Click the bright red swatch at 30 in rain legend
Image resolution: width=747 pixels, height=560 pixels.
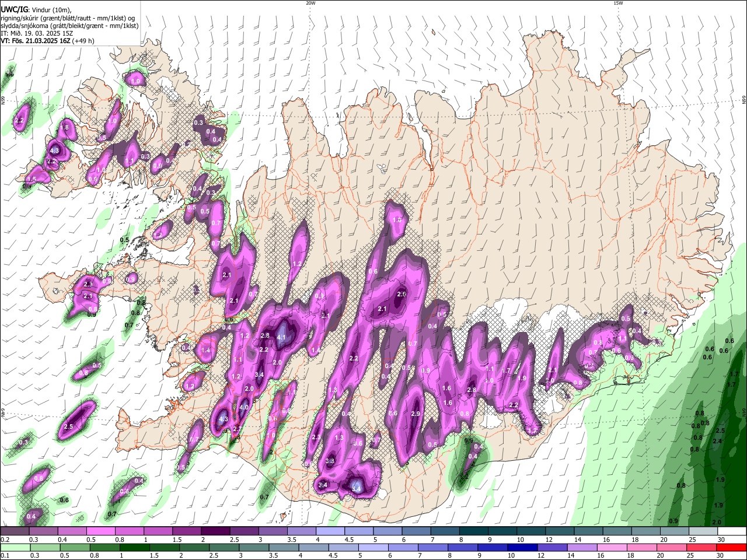coord(731,547)
